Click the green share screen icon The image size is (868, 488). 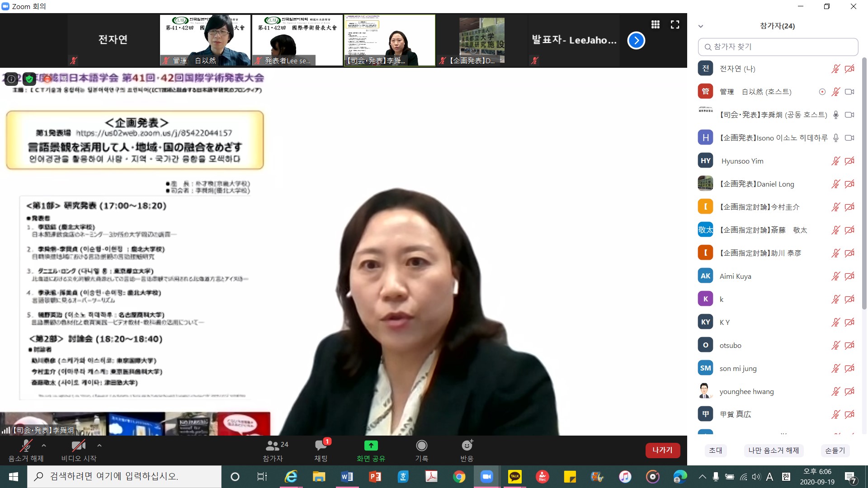point(371,446)
